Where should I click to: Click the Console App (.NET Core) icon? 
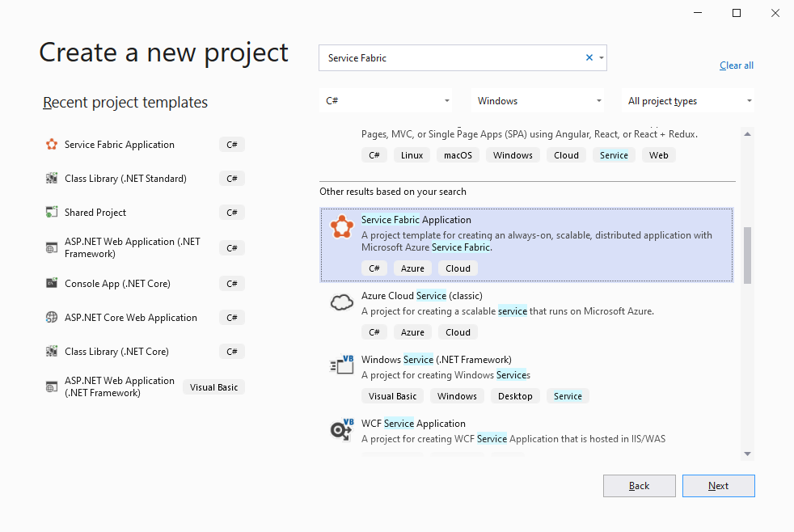(52, 284)
